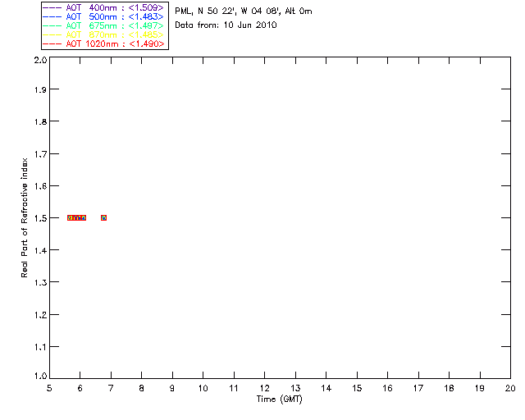Click the y-axis label 1.6
This screenshot has height=420, width=525.
(x=40, y=186)
